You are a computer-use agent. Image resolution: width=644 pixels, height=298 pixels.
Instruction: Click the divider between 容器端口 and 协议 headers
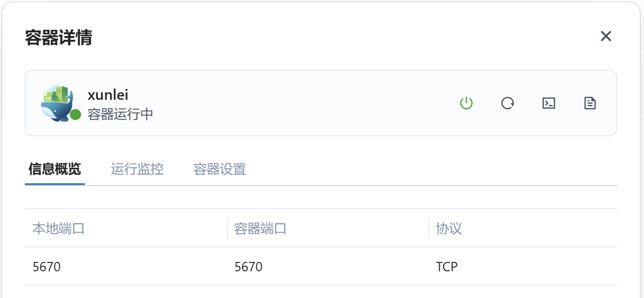pos(429,228)
